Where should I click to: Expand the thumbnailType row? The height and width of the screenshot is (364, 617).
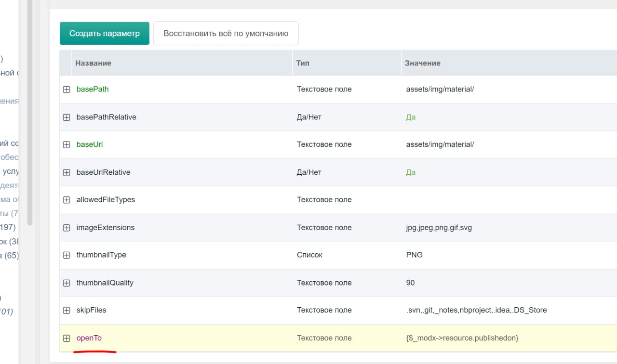tap(67, 255)
